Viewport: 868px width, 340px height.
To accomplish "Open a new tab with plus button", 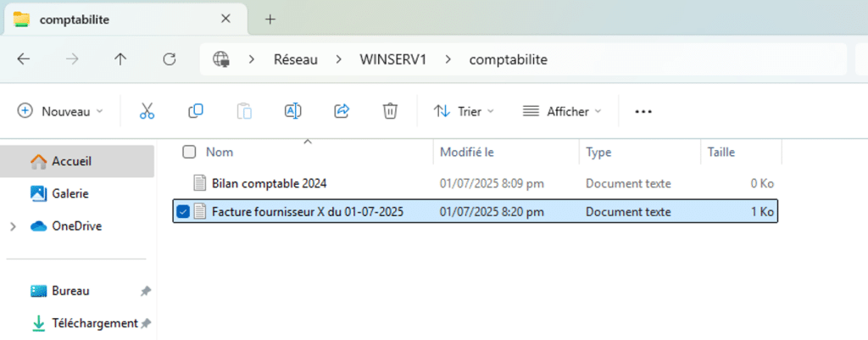I will pyautogui.click(x=270, y=19).
